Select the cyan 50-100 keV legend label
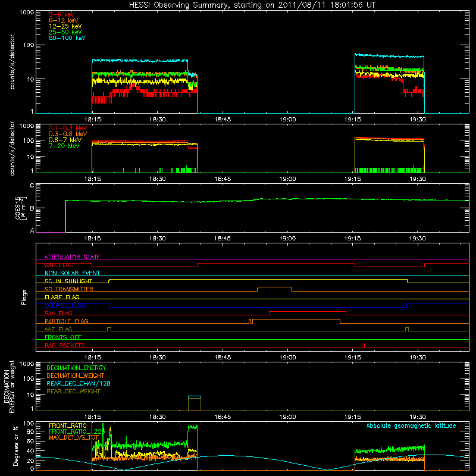 [67, 38]
